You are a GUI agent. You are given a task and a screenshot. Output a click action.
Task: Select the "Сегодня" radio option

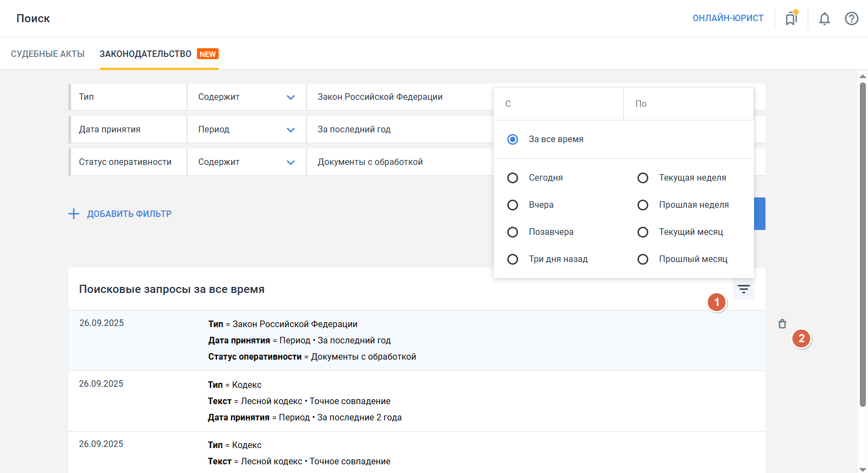(513, 178)
